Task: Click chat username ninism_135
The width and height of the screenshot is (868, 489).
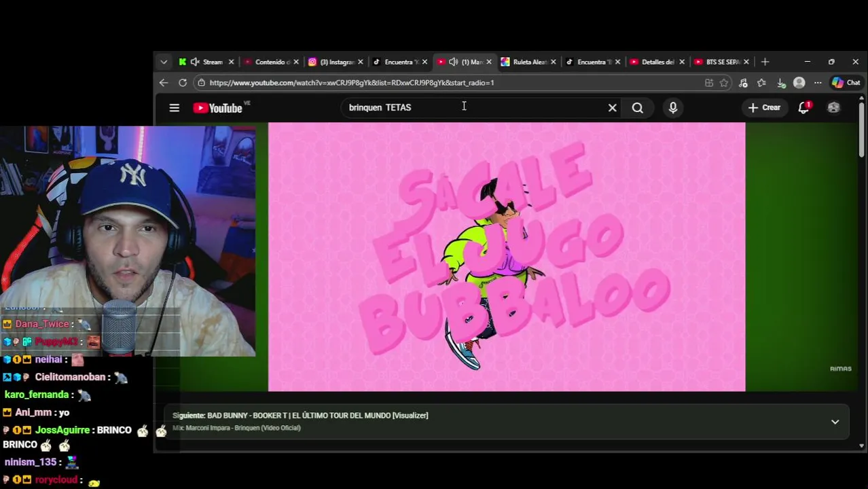Action: point(31,462)
